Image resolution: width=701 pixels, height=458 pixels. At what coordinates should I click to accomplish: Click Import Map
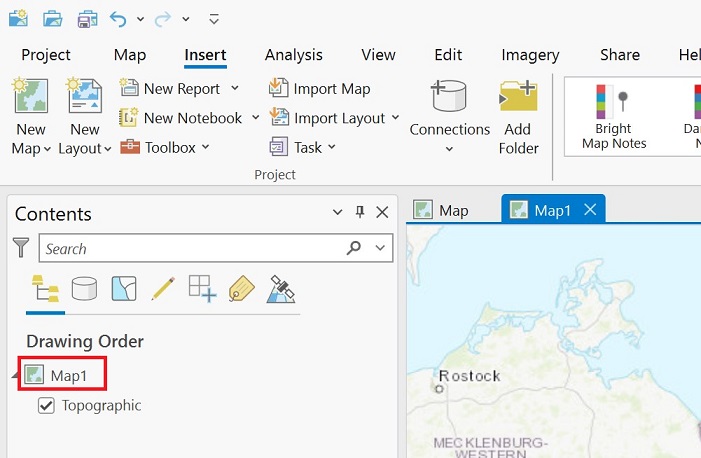pyautogui.click(x=320, y=89)
